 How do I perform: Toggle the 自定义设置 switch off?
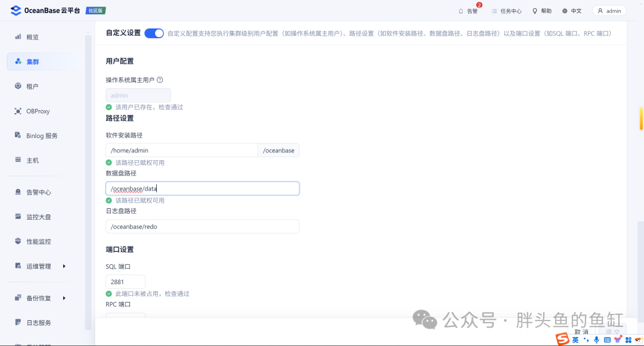click(154, 33)
